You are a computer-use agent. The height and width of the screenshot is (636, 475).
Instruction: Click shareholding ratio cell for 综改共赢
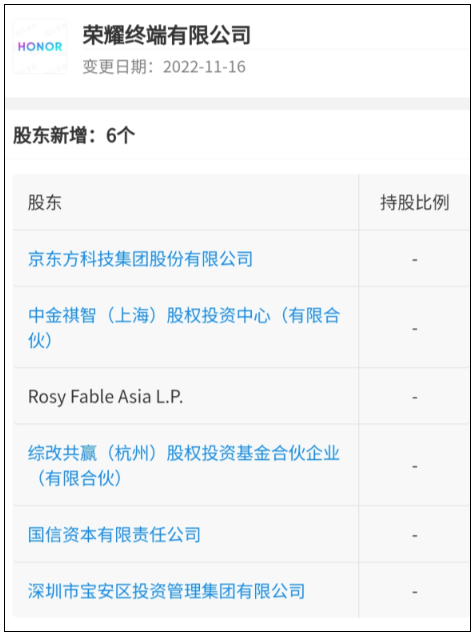point(415,466)
